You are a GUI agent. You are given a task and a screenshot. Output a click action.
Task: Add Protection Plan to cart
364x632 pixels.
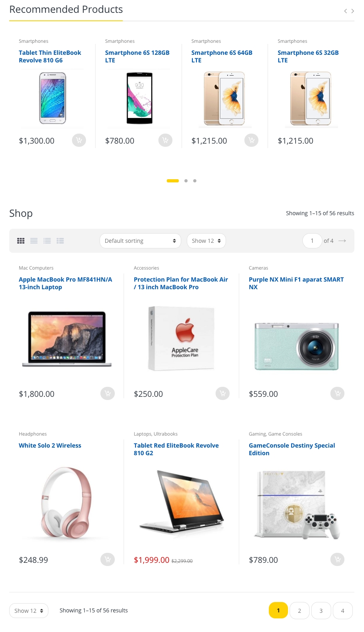tap(222, 394)
